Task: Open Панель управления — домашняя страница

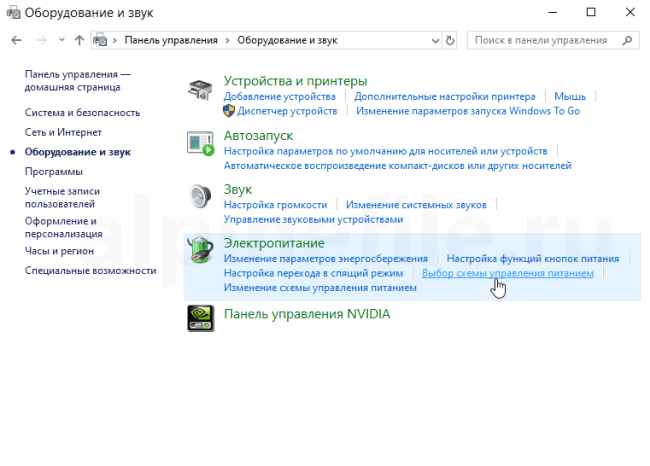Action: 78,80
